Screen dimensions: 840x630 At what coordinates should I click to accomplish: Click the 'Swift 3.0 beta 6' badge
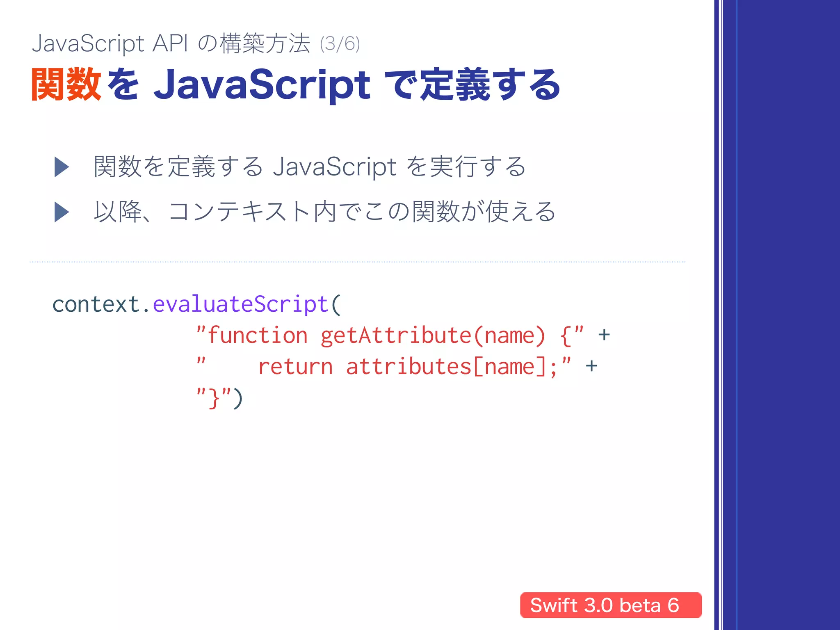point(611,605)
